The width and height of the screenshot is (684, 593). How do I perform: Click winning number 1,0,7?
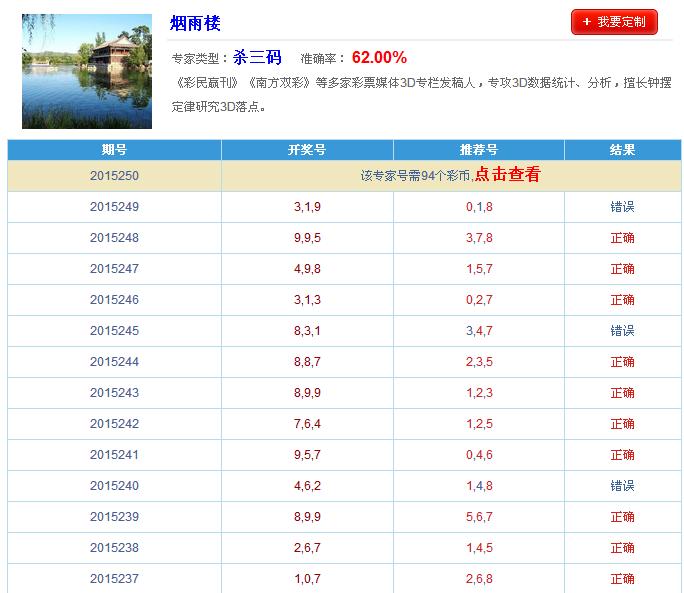click(307, 579)
